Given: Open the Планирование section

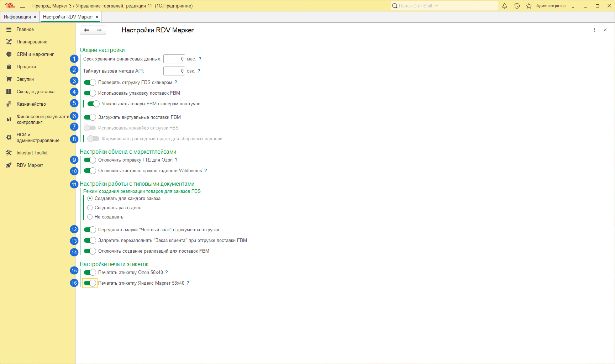Looking at the screenshot, I should (x=38, y=42).
